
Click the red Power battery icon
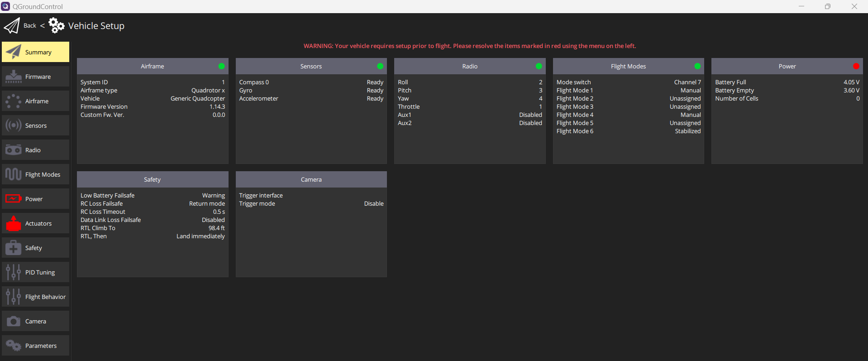(14, 199)
